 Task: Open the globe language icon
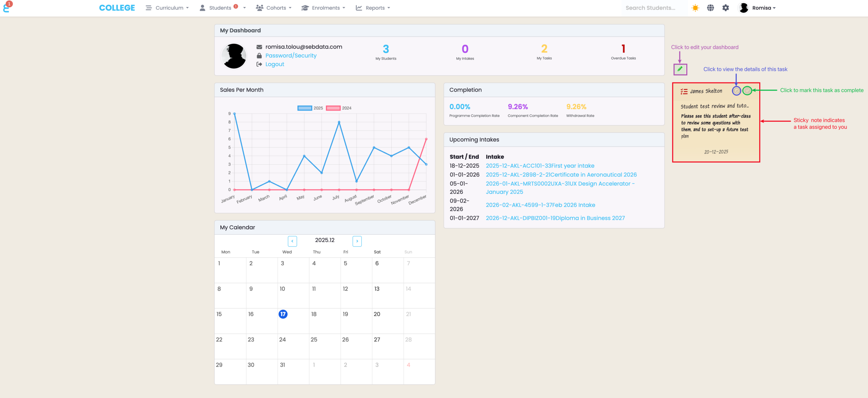pos(710,8)
